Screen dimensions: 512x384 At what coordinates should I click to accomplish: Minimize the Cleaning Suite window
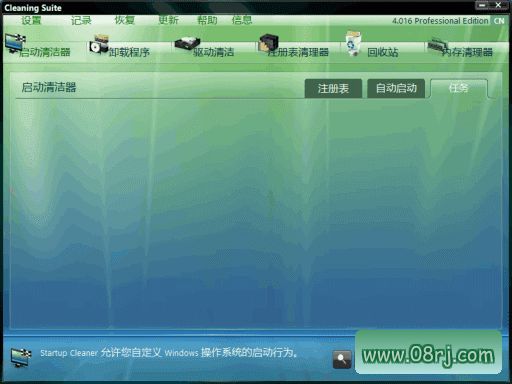(x=482, y=5)
